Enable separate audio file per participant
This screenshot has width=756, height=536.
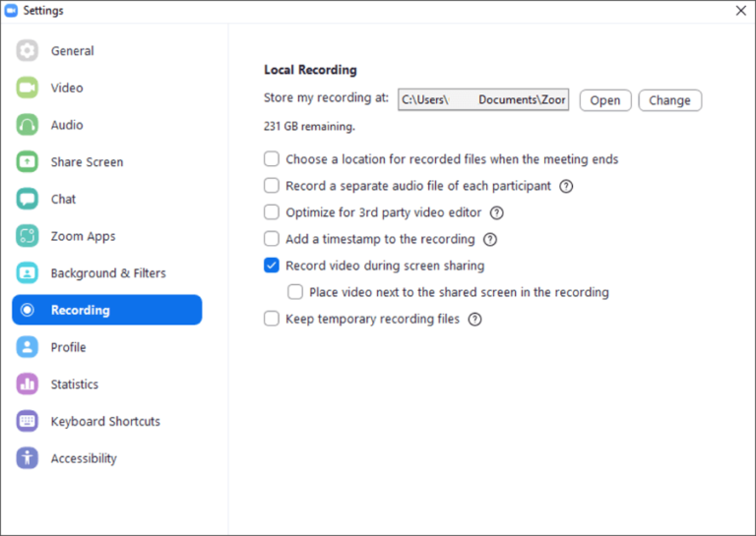[x=272, y=186]
